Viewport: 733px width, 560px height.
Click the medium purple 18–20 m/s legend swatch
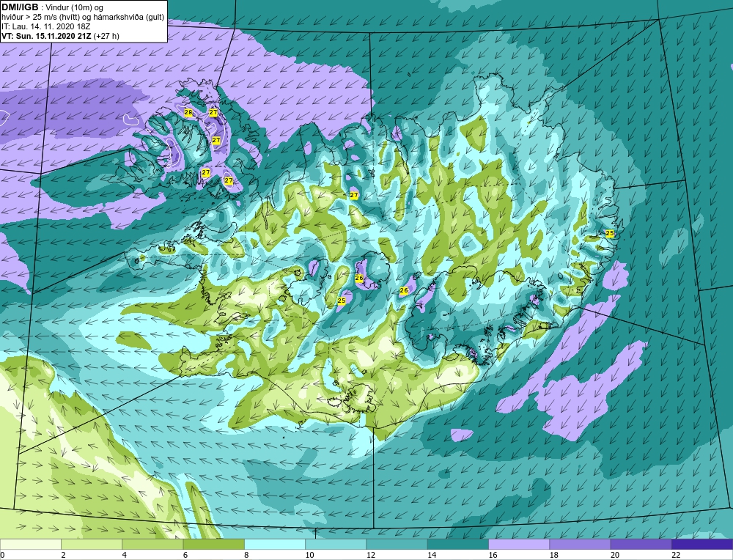[x=580, y=544]
